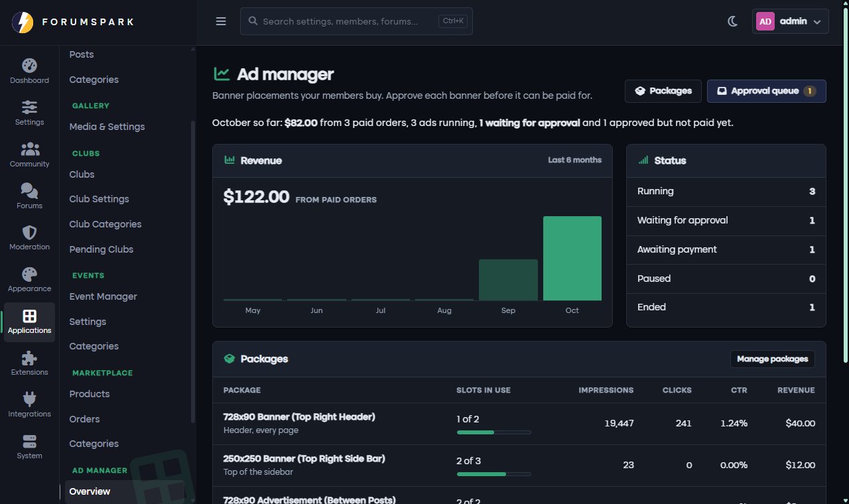Click the Running status row
This screenshot has height=504, width=849.
tap(726, 191)
